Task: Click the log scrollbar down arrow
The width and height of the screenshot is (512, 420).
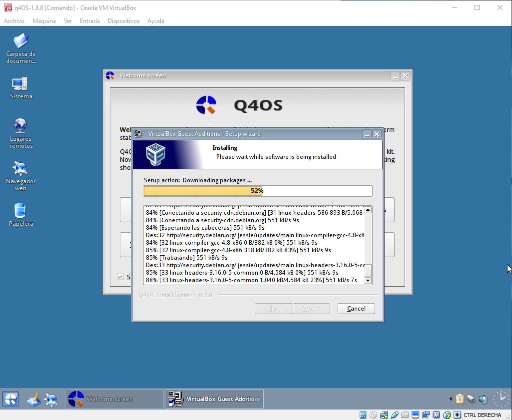Action: pyautogui.click(x=368, y=280)
